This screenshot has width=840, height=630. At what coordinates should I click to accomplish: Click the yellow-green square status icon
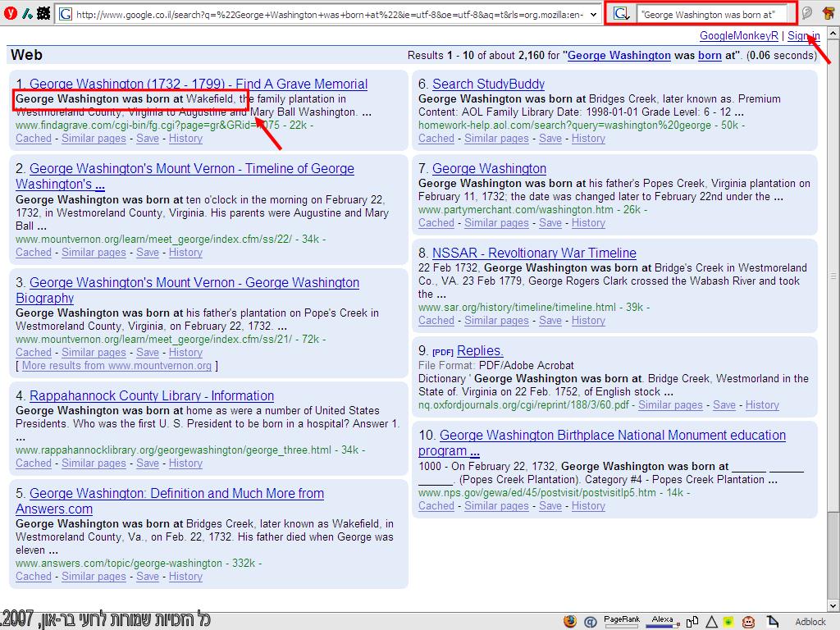728,622
